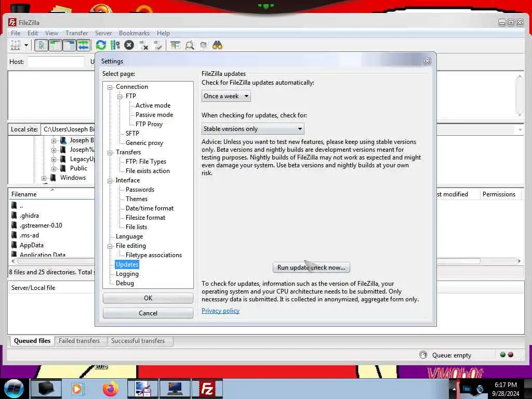Click the green Refresh file lists icon
Viewport: 532px width, 399px height.
[101, 45]
